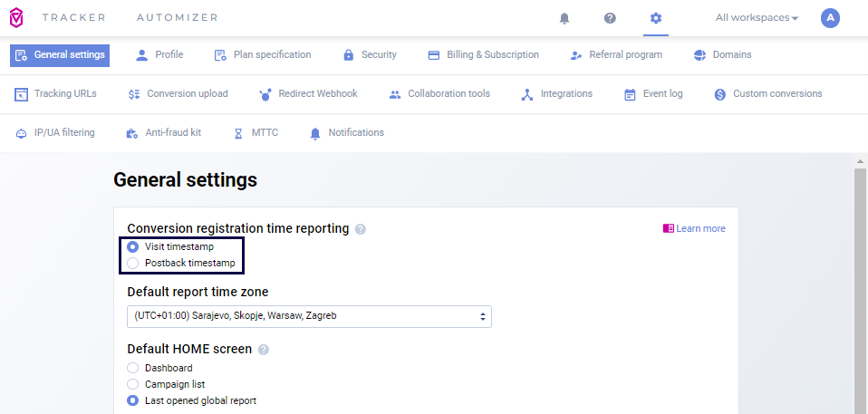Click the Anti-fraud kit icon
Viewport: 868px width, 414px height.
point(131,133)
